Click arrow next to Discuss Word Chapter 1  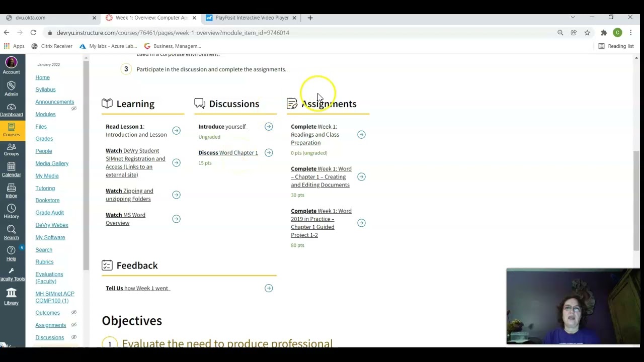pos(269,153)
